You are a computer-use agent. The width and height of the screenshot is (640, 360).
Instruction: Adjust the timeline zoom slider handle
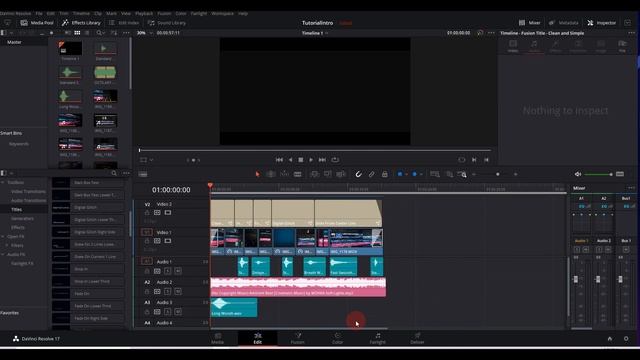[x=498, y=174]
